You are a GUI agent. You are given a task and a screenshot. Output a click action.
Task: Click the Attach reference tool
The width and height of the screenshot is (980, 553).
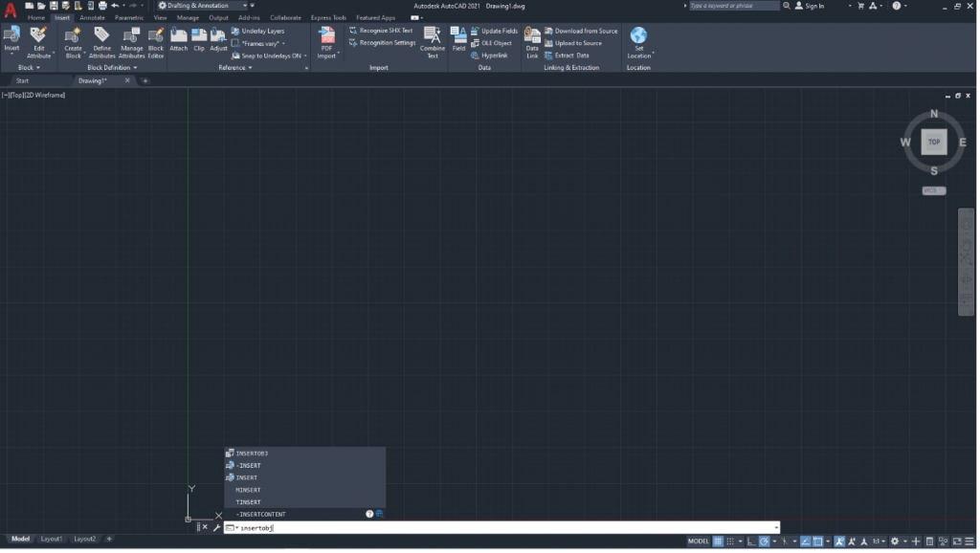(x=179, y=40)
